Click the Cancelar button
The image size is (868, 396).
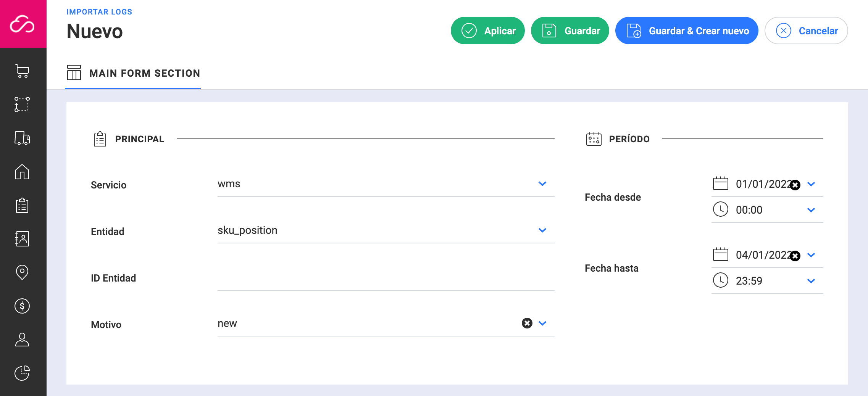click(x=806, y=31)
